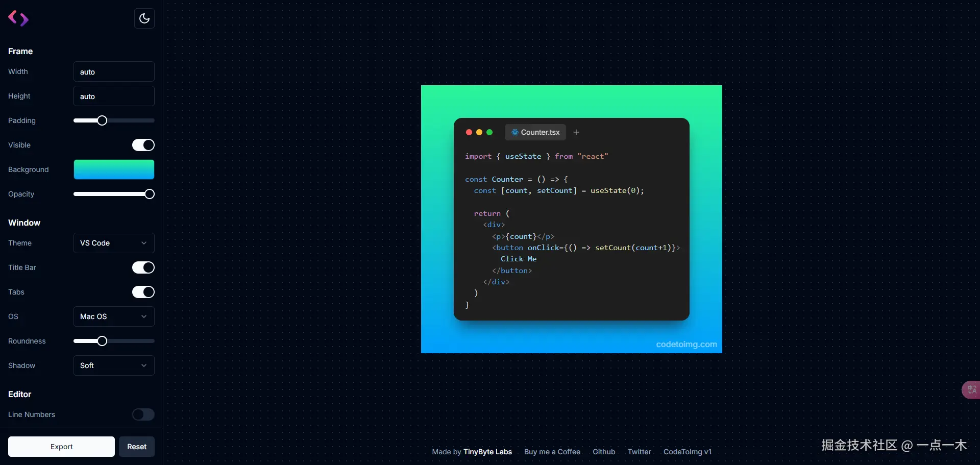980x465 pixels.
Task: Click the Reset button
Action: [136, 446]
